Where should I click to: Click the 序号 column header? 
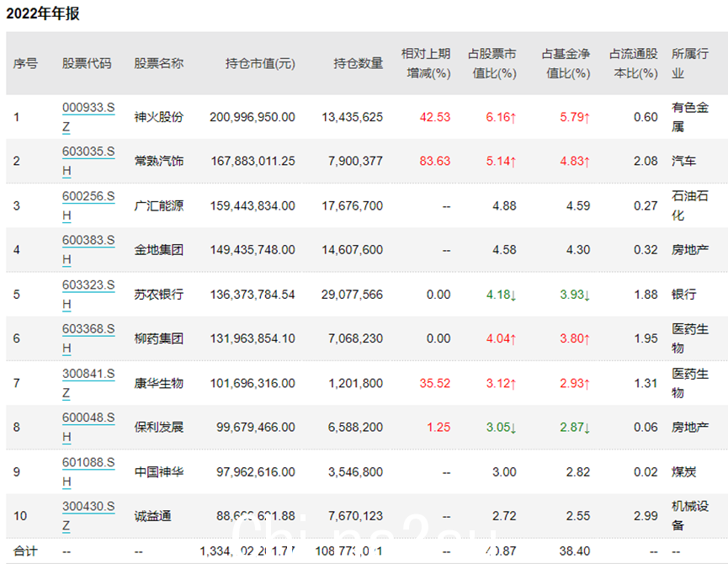(x=25, y=63)
